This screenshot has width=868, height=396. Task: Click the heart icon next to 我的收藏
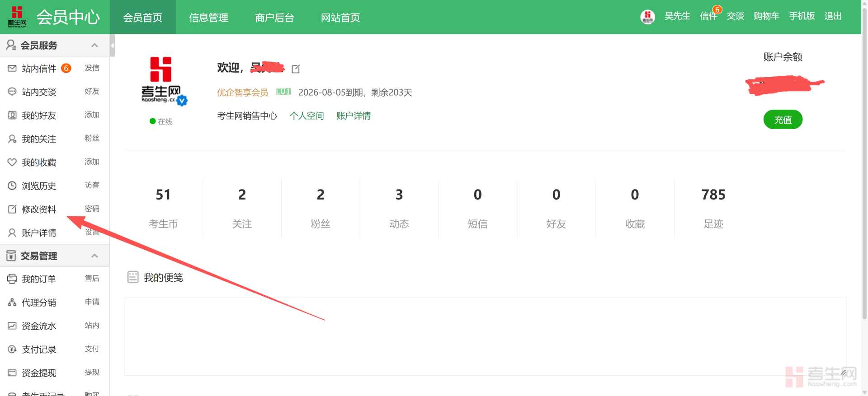12,163
